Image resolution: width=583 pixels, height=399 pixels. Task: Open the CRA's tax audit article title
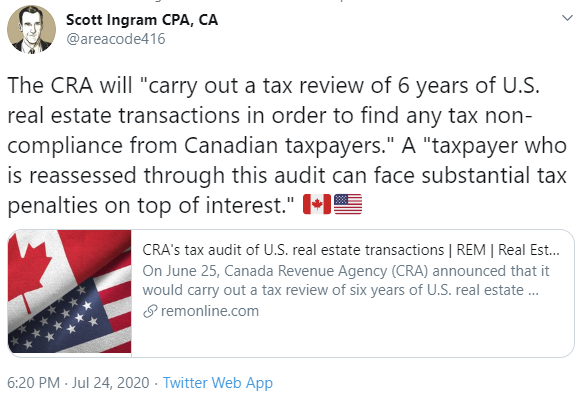click(351, 250)
